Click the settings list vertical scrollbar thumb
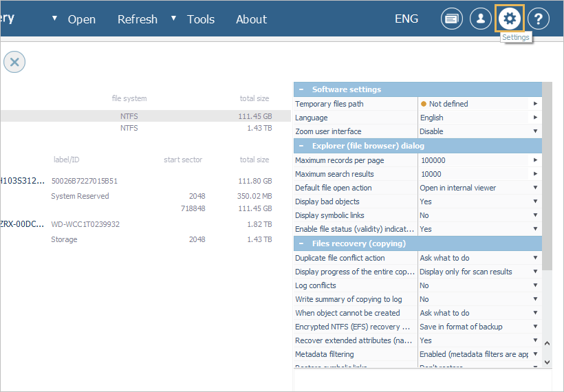This screenshot has width=564, height=392. pos(547,176)
